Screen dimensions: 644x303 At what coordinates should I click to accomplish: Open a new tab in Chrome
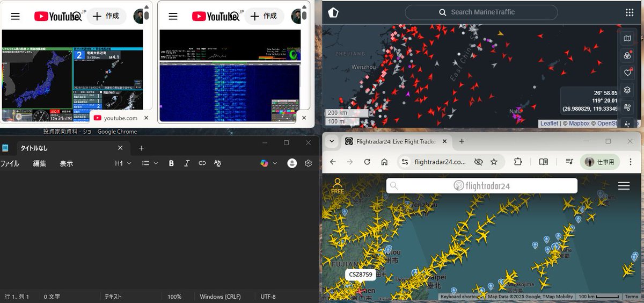click(462, 141)
